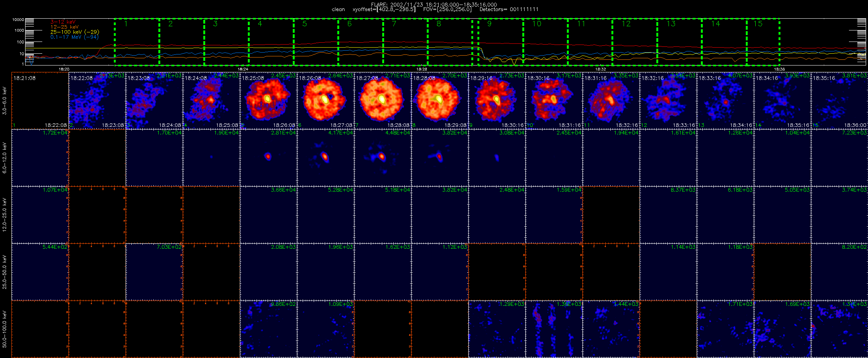
Task: Click the '18:36:00' end time label
Action: click(x=855, y=125)
